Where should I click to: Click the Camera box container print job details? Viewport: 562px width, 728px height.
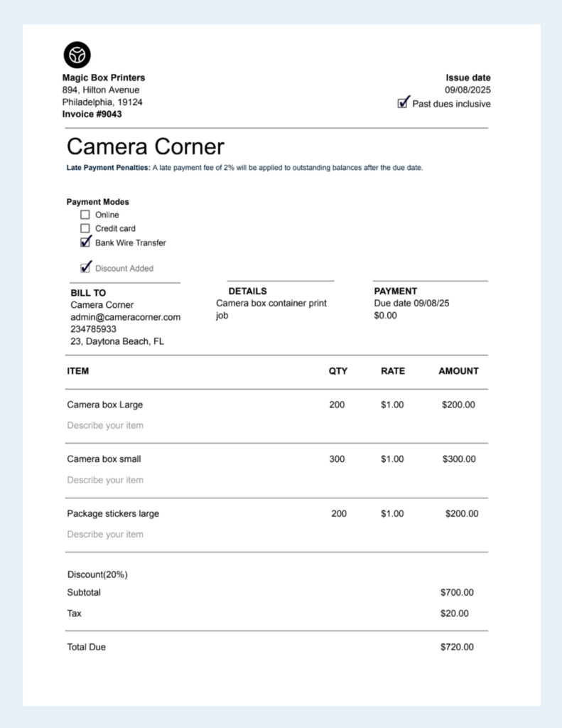pyautogui.click(x=271, y=309)
